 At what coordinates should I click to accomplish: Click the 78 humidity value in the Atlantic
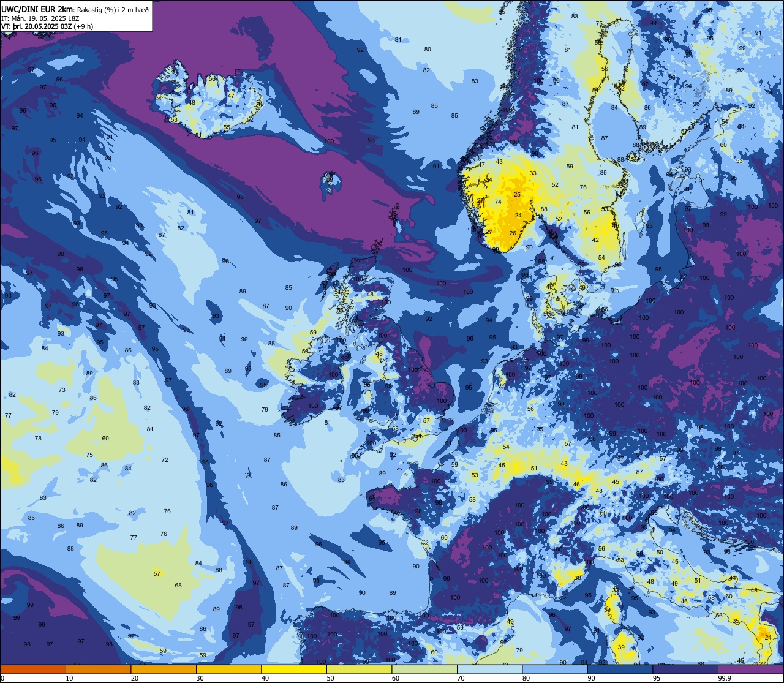[x=38, y=439]
